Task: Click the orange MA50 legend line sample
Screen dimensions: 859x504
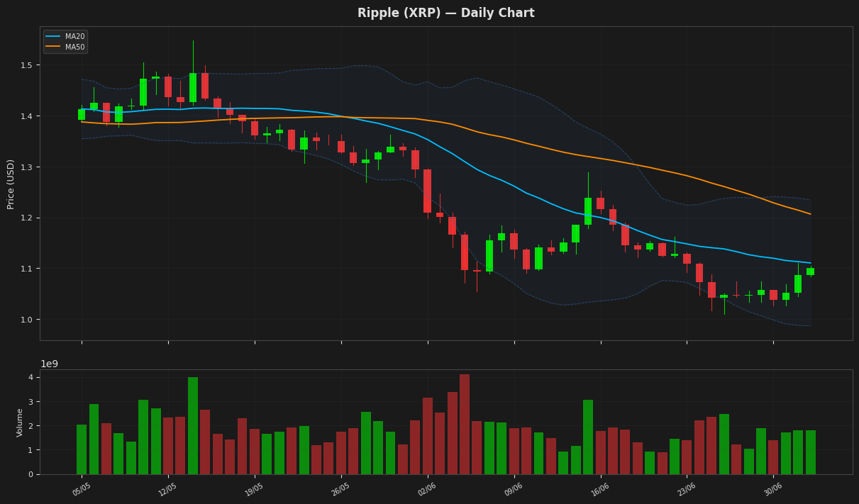Action: pyautogui.click(x=53, y=47)
